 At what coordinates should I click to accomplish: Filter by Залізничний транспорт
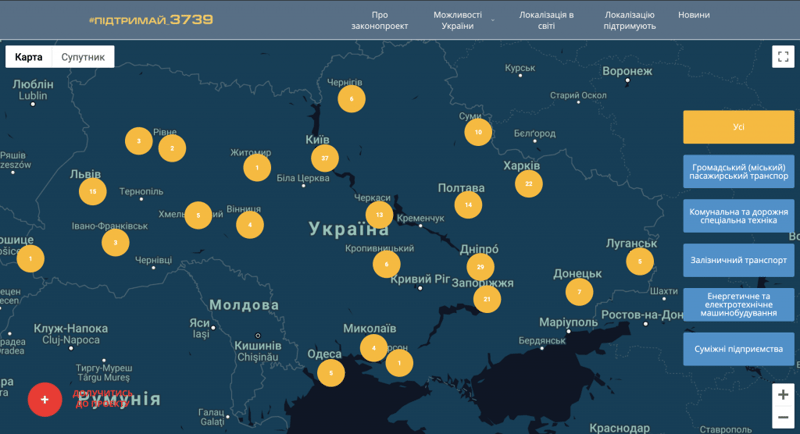(x=738, y=258)
